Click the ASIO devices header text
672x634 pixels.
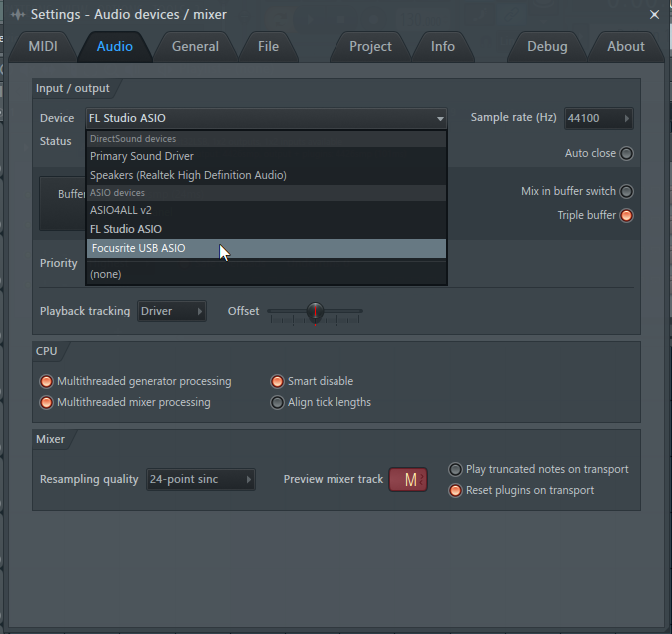coord(117,193)
